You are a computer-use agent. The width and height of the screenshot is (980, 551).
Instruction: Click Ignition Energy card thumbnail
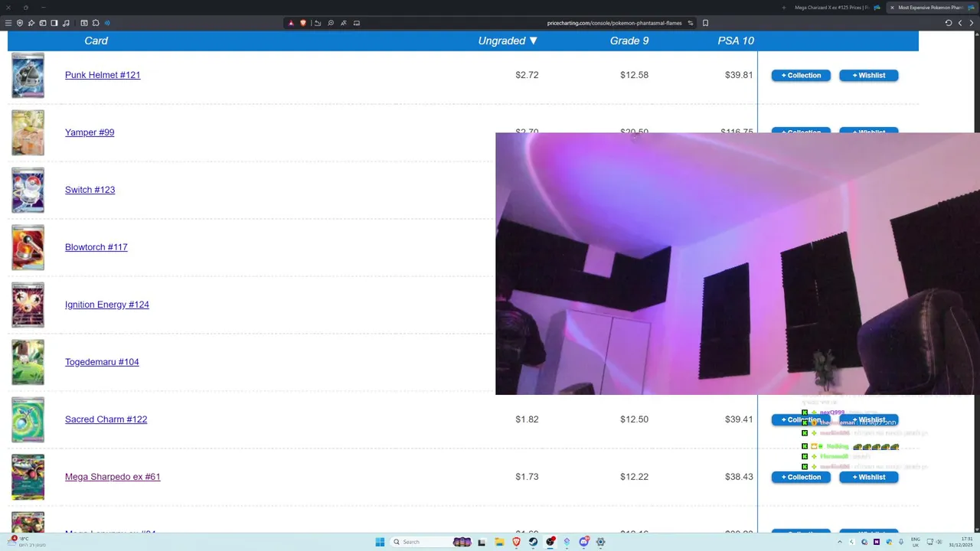coord(28,305)
